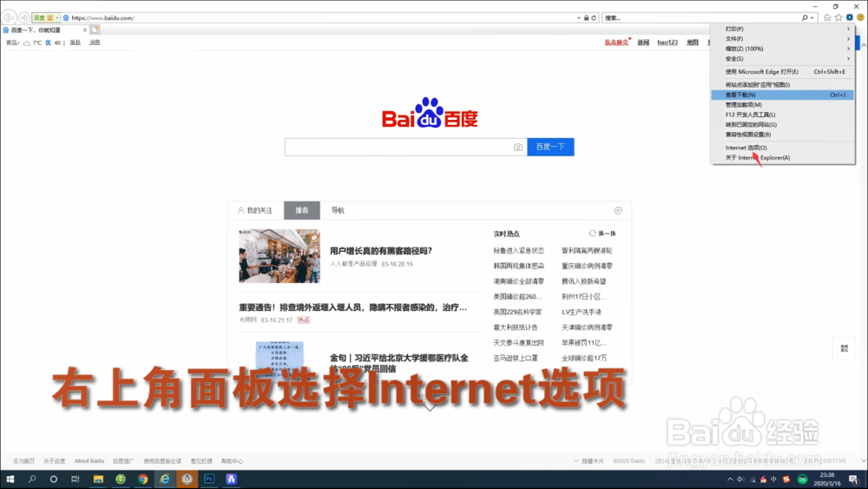Click the coffee shop article thumbnail
The width and height of the screenshot is (868, 489).
pos(279,256)
